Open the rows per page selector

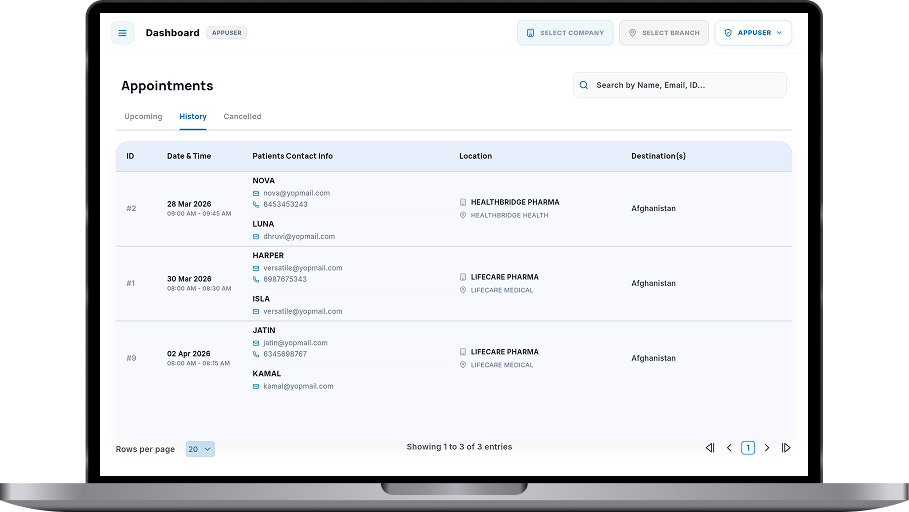coord(200,449)
